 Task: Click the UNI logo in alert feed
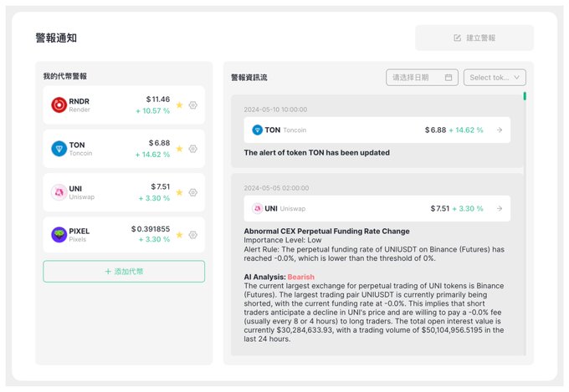[257, 208]
